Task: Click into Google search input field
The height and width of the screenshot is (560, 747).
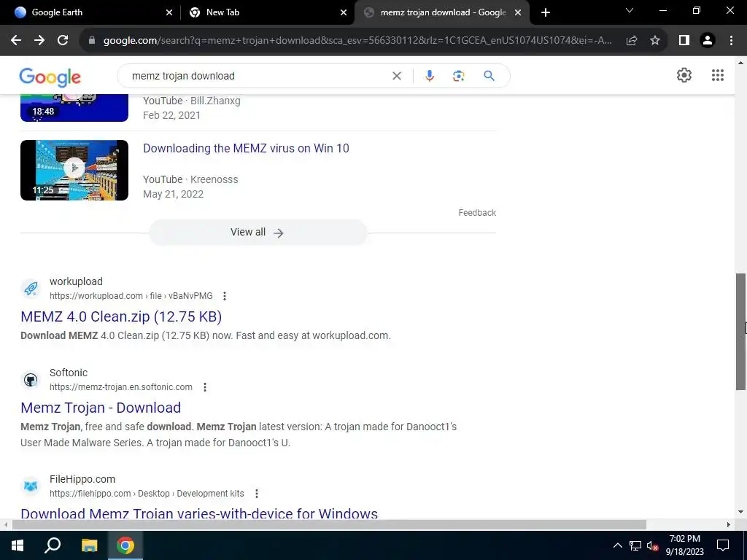Action: coord(258,76)
